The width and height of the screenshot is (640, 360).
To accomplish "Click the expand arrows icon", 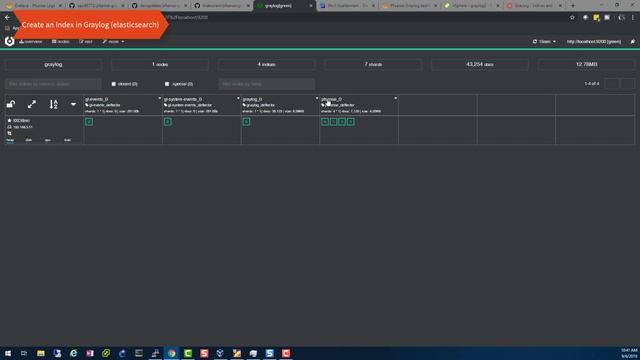I will coord(32,104).
